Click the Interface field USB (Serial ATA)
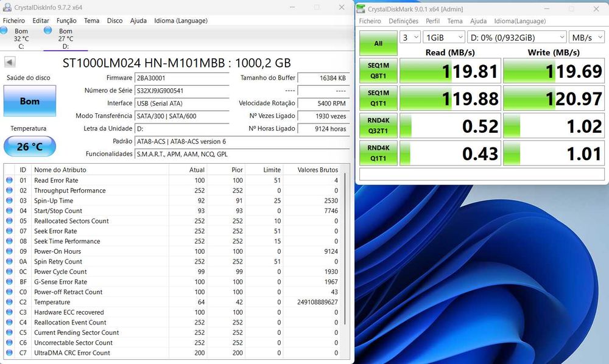Viewport: 609px width, 364px height. coord(181,103)
